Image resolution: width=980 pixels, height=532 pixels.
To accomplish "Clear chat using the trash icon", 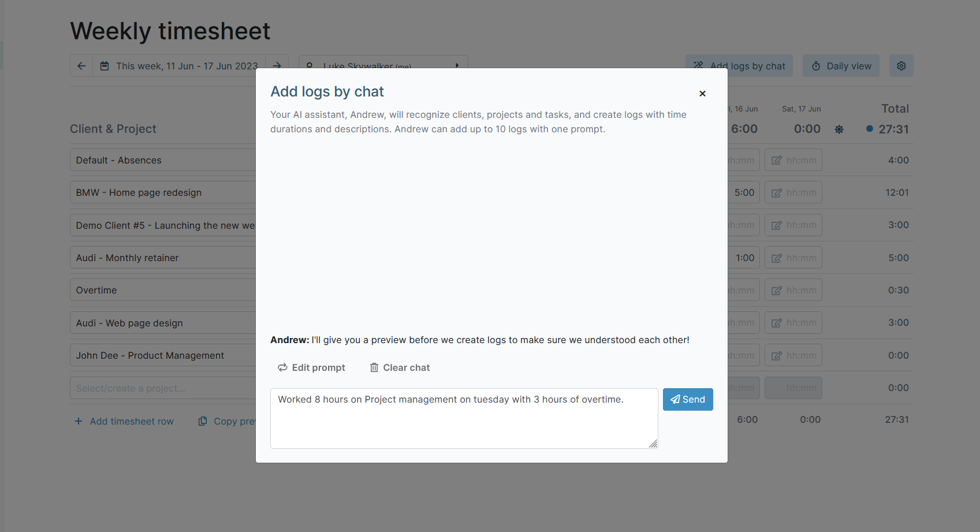I will pos(374,368).
